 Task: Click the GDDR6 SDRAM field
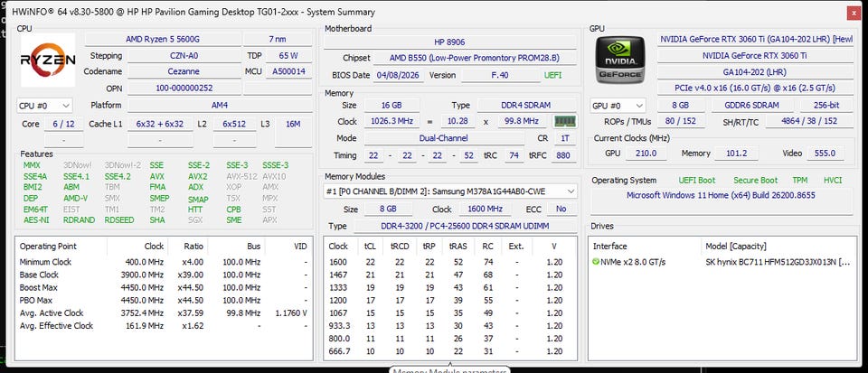(752, 105)
